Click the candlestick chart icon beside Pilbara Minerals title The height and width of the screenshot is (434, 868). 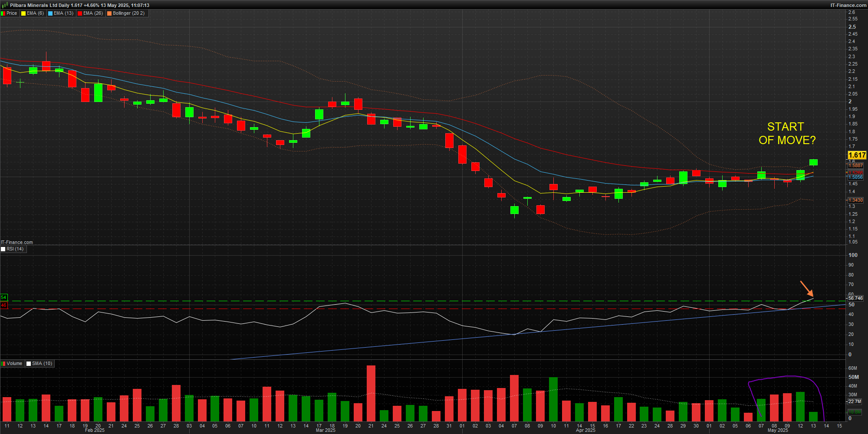pos(5,5)
